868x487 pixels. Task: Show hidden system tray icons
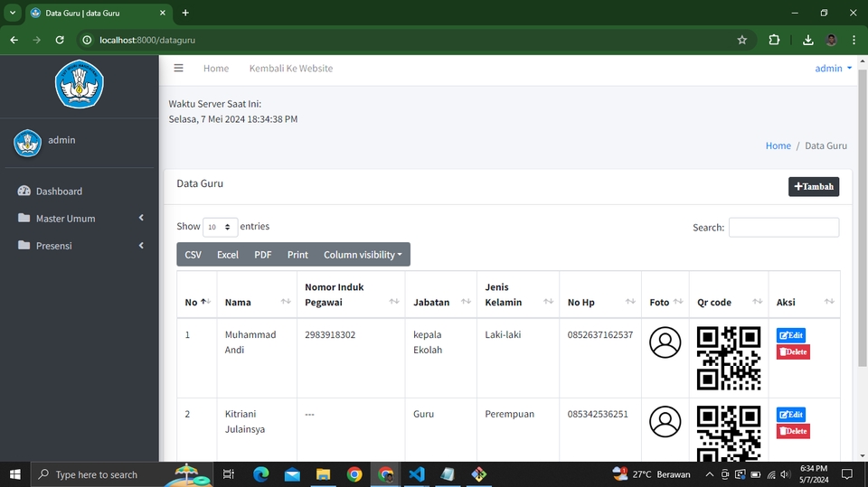(709, 474)
